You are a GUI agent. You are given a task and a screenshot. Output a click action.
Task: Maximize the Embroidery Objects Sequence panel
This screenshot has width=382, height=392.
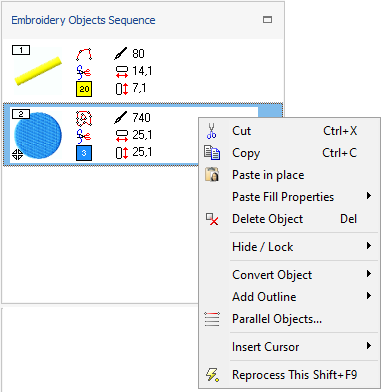pyautogui.click(x=267, y=20)
